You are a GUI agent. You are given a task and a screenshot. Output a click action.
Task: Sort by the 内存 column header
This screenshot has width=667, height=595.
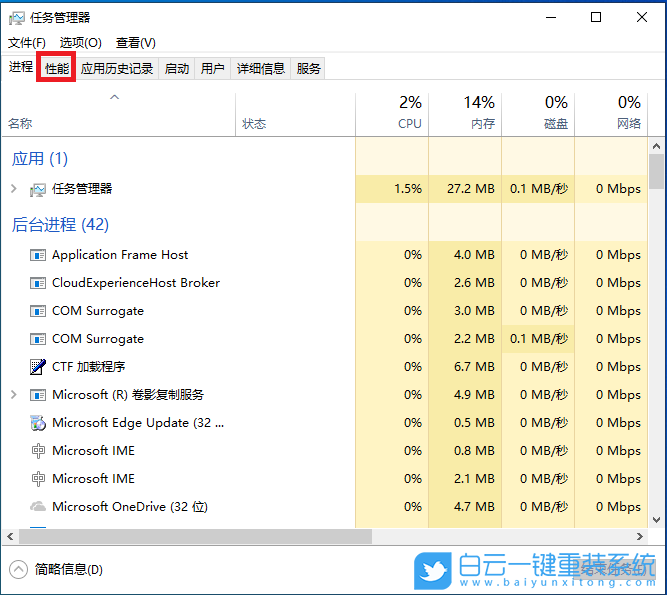tap(465, 114)
